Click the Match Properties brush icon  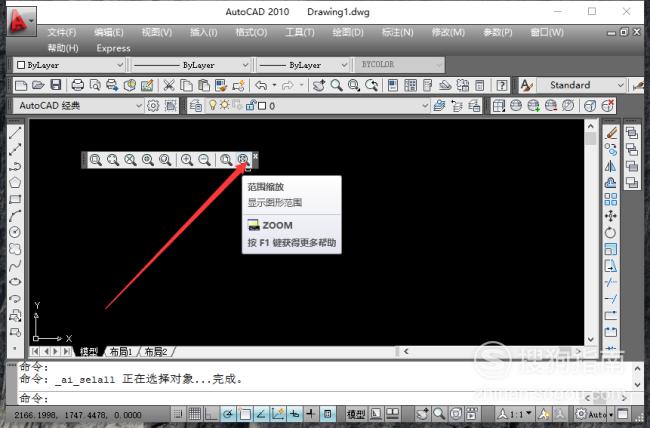[221, 85]
